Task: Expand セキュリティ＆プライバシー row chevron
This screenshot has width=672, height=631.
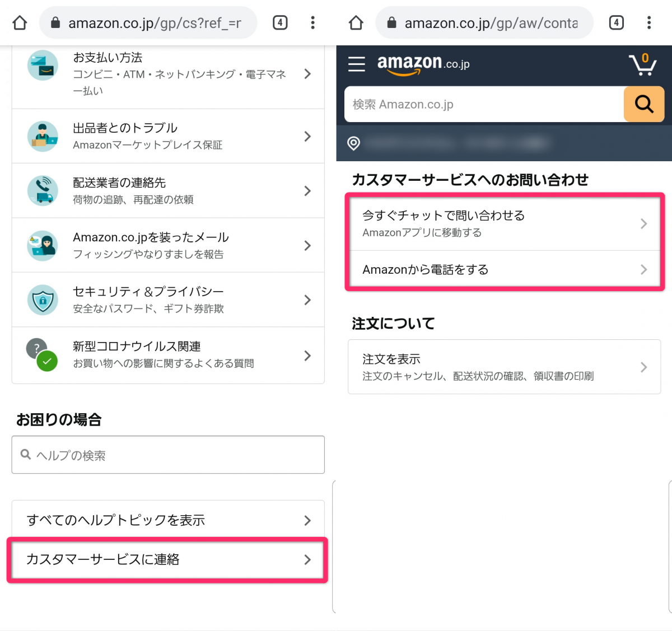Action: [307, 300]
